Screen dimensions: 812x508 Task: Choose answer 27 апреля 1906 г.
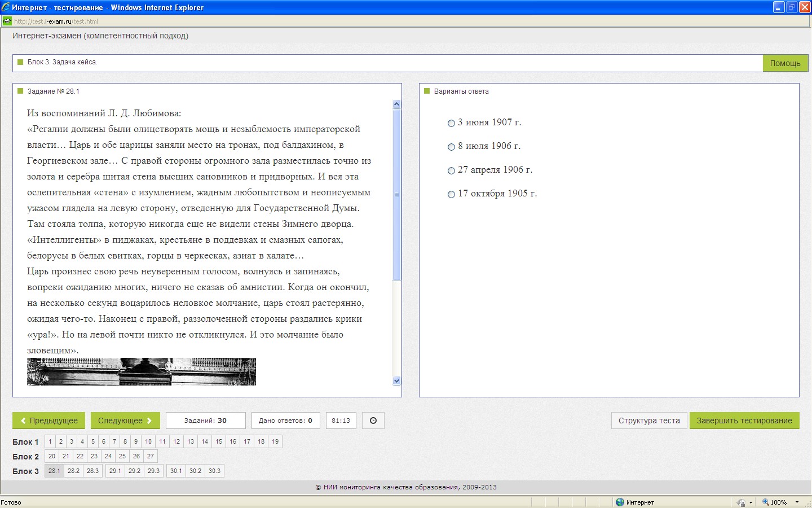point(451,170)
